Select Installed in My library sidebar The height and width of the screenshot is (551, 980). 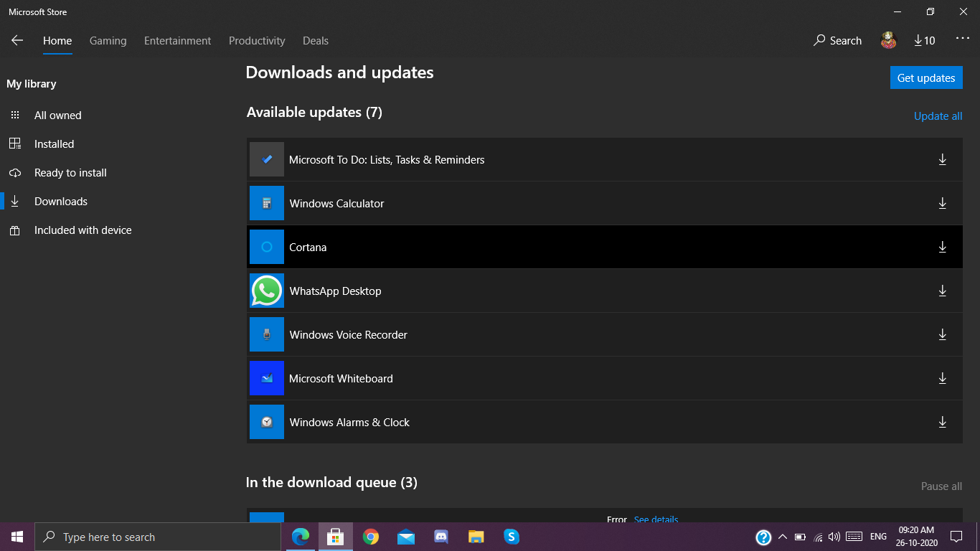coord(55,144)
